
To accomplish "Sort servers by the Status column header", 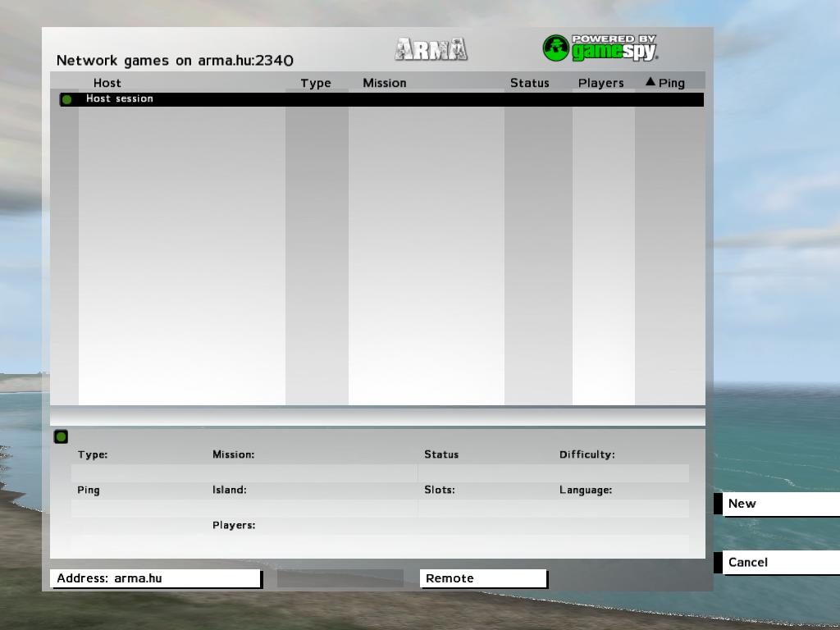I will pyautogui.click(x=529, y=83).
